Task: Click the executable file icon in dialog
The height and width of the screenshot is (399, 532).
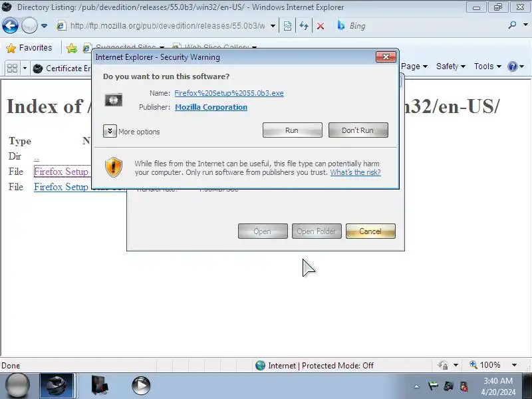Action: point(113,100)
